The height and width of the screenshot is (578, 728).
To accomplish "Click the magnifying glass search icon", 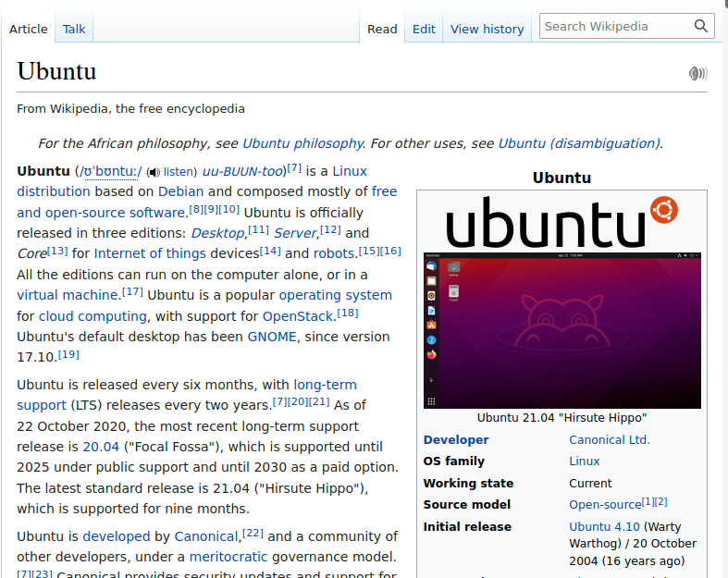I will coord(701,27).
